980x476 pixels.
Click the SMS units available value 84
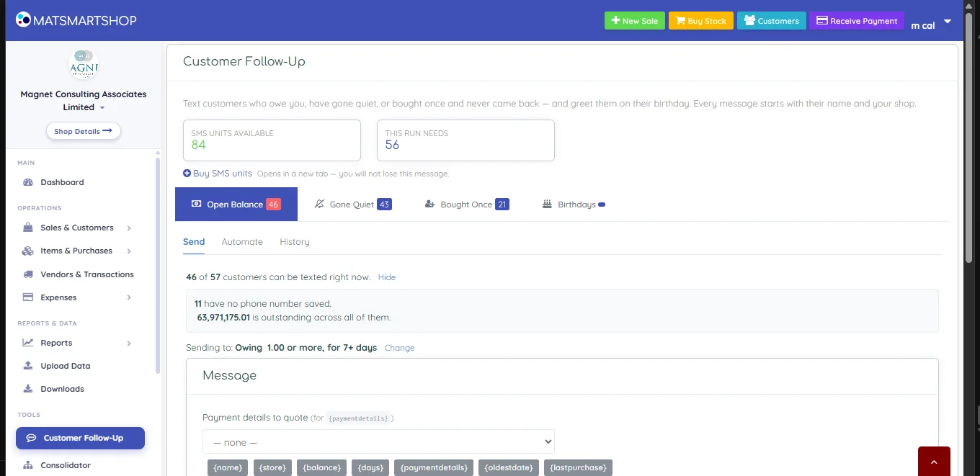(199, 145)
